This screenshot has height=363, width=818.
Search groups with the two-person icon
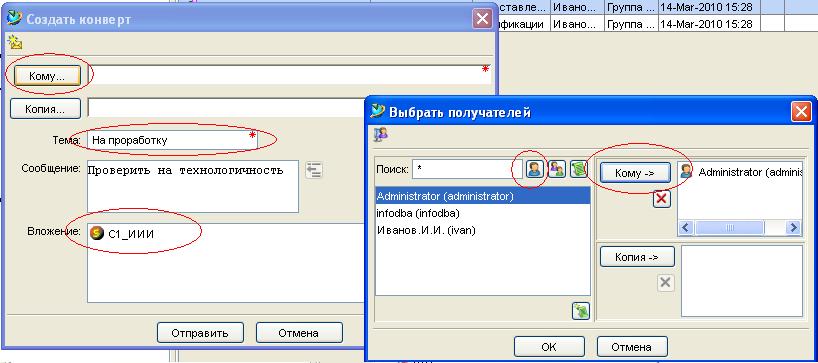[556, 169]
